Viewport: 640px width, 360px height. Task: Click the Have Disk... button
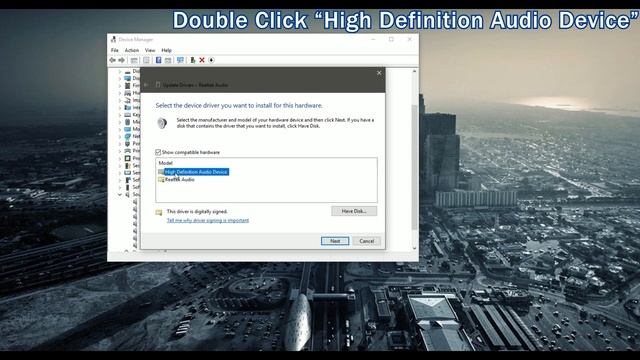[x=354, y=211]
